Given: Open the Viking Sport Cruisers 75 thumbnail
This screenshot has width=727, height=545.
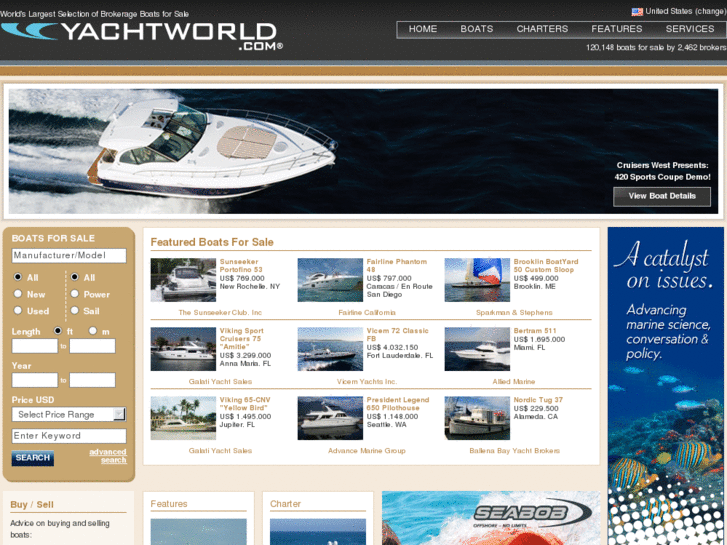Looking at the screenshot, I should pyautogui.click(x=183, y=349).
